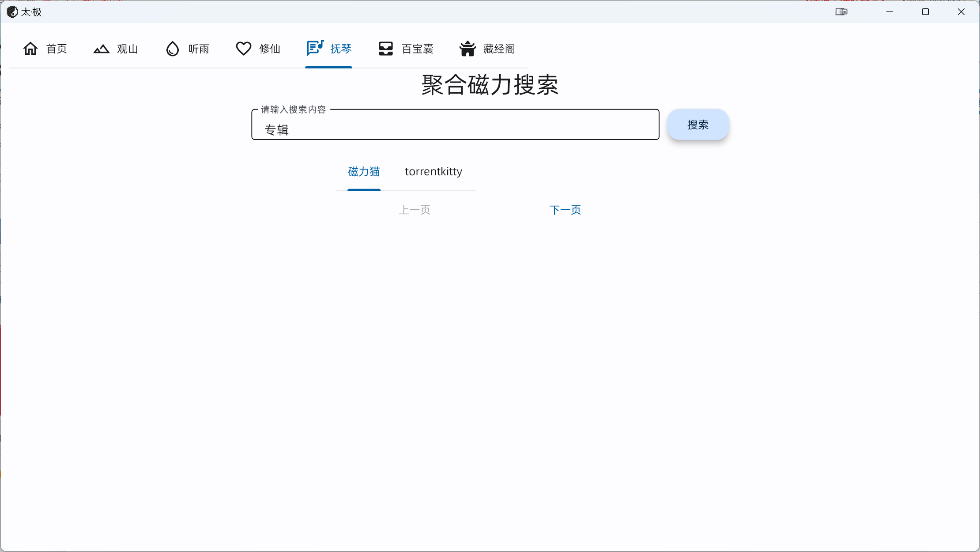Click the pavilion icon for 藏经阁
980x552 pixels.
[x=467, y=49]
